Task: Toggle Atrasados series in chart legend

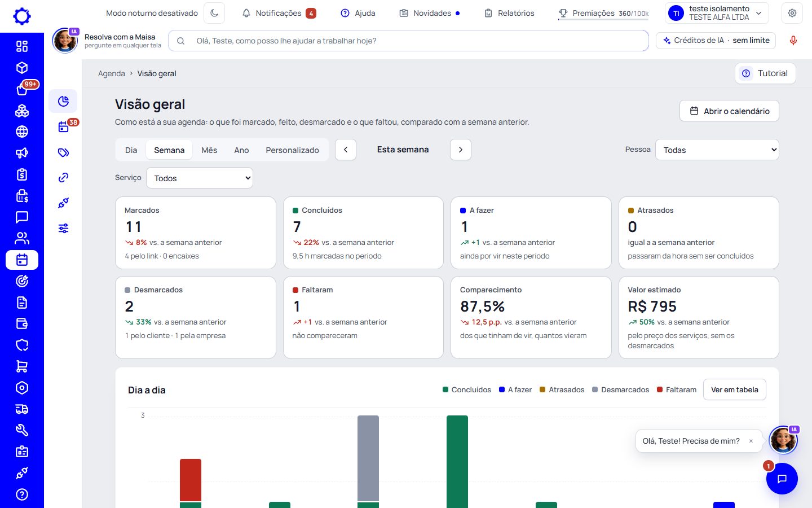Action: click(562, 390)
